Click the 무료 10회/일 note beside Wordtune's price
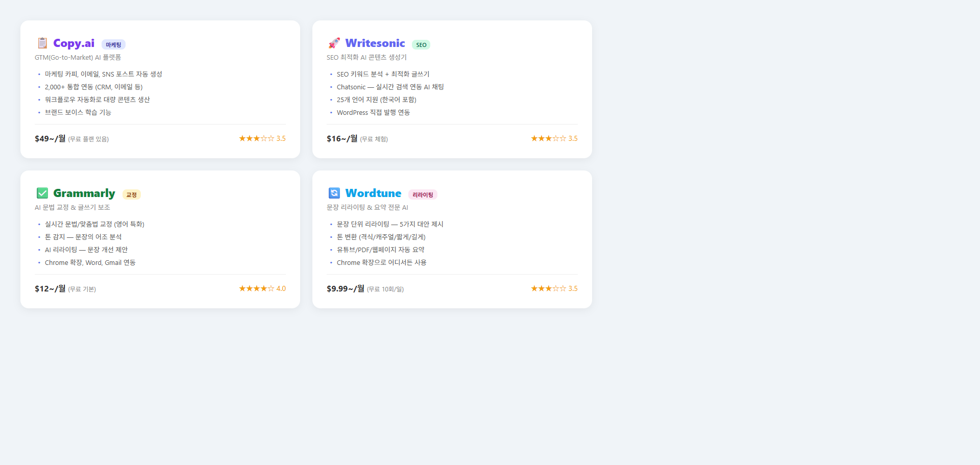Image resolution: width=980 pixels, height=465 pixels. [x=385, y=289]
